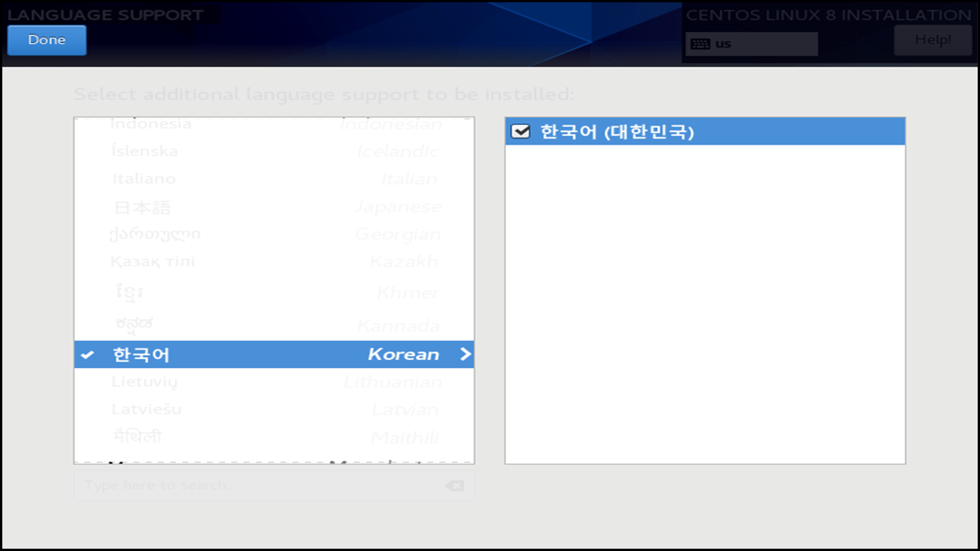Select the 한국어 Korean language row
This screenshot has width=980, height=551.
(274, 354)
